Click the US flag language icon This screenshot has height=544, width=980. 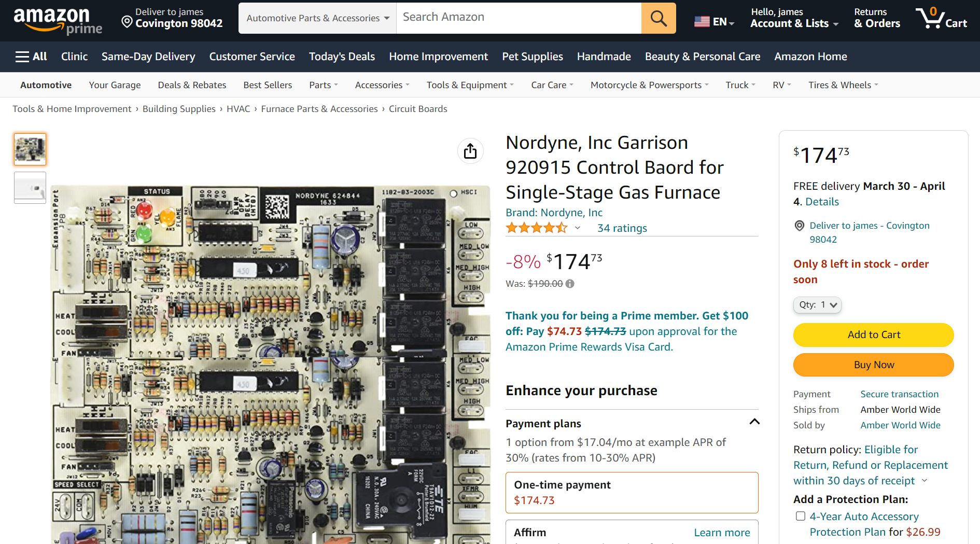[702, 22]
